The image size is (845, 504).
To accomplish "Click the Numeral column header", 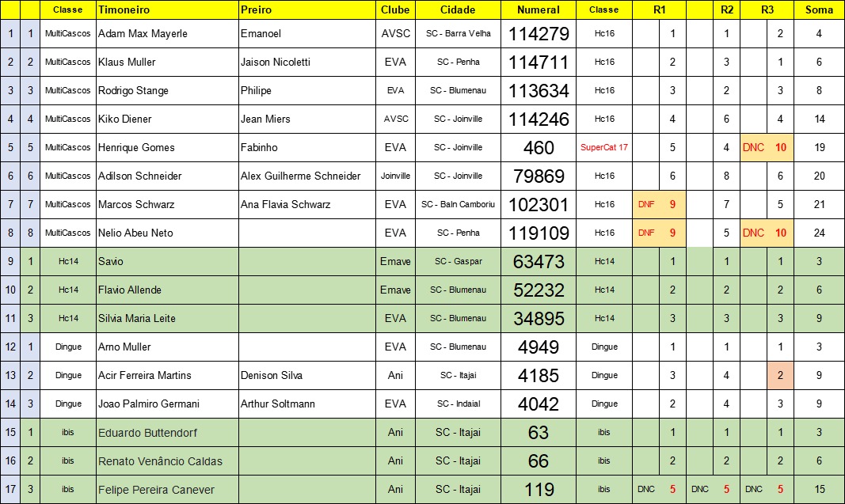I will coord(539,10).
